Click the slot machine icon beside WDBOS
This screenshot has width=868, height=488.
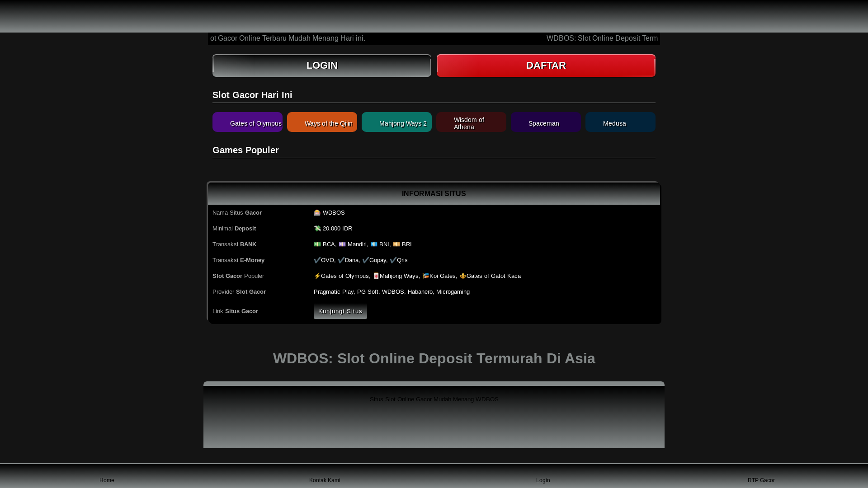(317, 213)
